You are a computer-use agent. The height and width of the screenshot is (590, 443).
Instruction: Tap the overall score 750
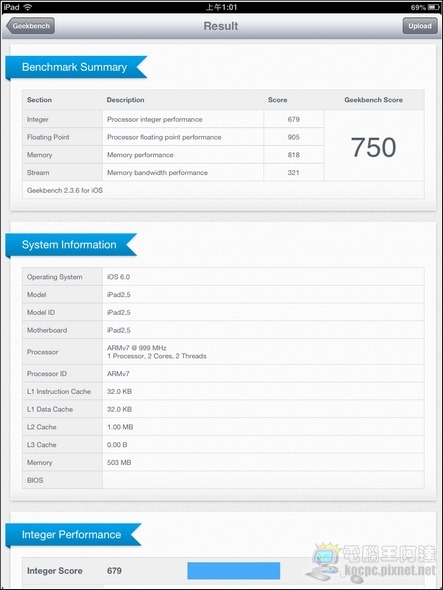(x=373, y=147)
